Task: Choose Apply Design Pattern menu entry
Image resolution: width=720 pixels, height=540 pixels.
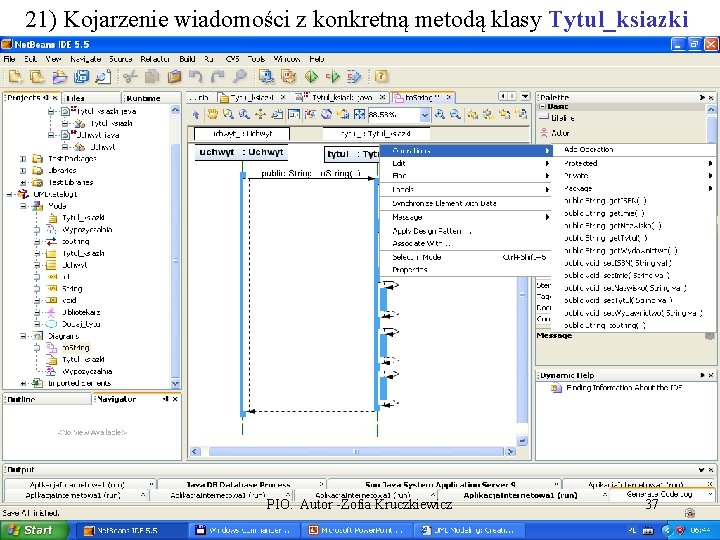Action: tap(466, 231)
